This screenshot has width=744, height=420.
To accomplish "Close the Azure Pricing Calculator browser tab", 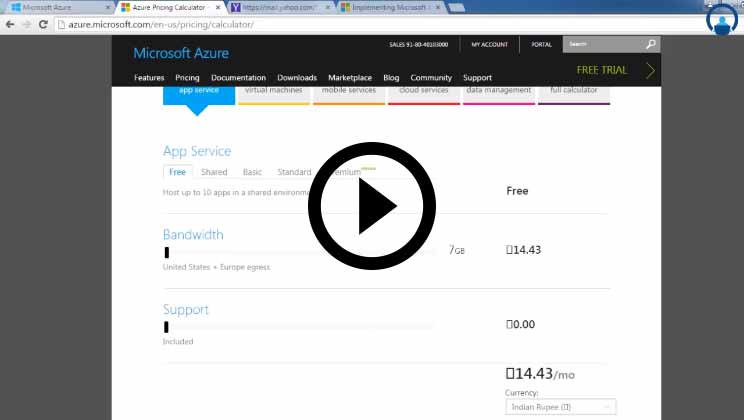I will 218,7.
